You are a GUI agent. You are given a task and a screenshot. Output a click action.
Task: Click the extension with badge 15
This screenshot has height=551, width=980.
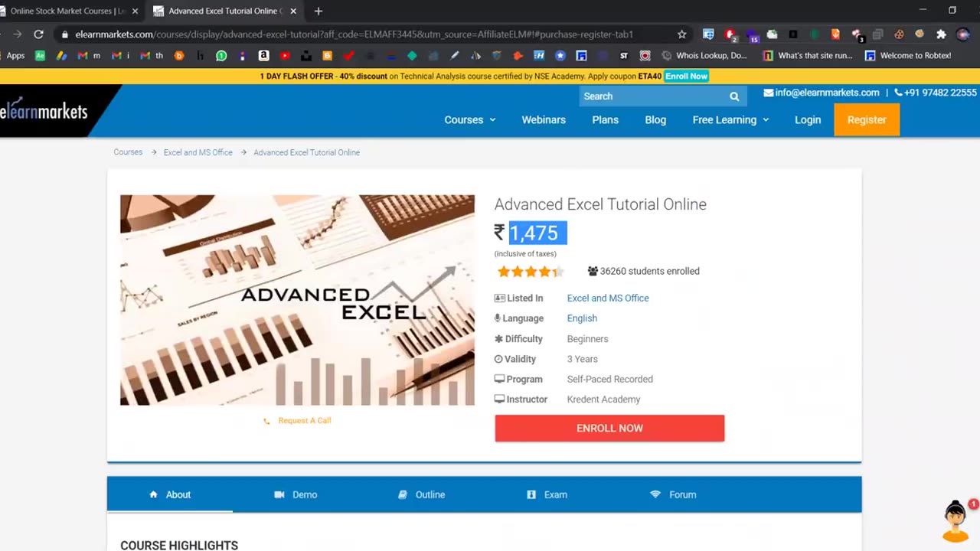(751, 35)
